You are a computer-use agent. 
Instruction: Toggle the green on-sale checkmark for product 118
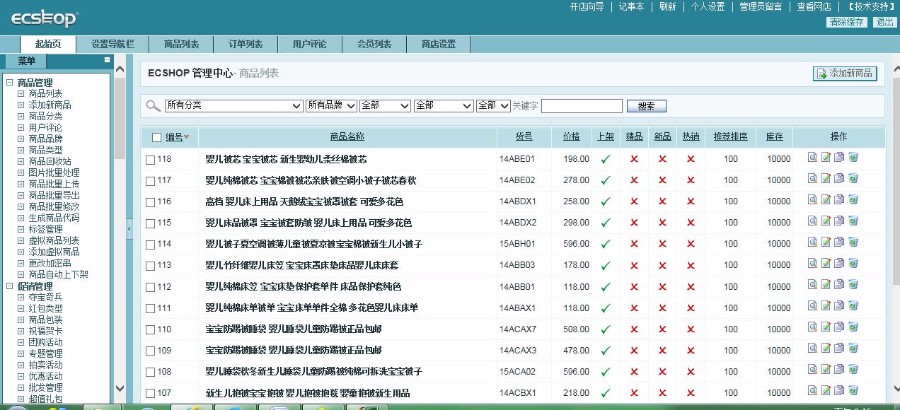[605, 159]
